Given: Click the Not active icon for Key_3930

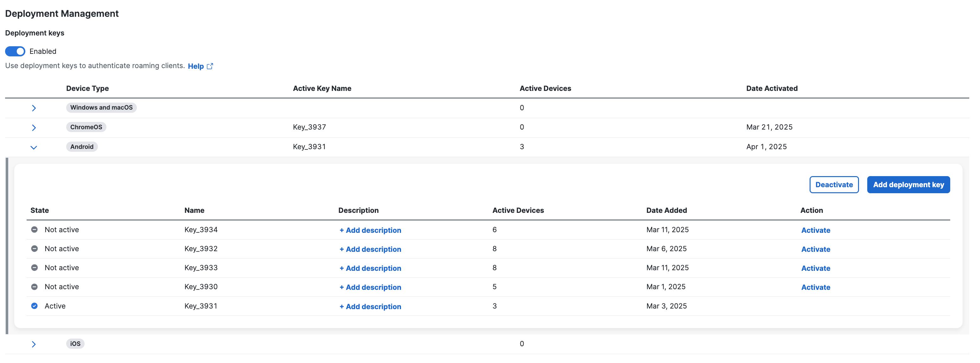Looking at the screenshot, I should point(34,287).
